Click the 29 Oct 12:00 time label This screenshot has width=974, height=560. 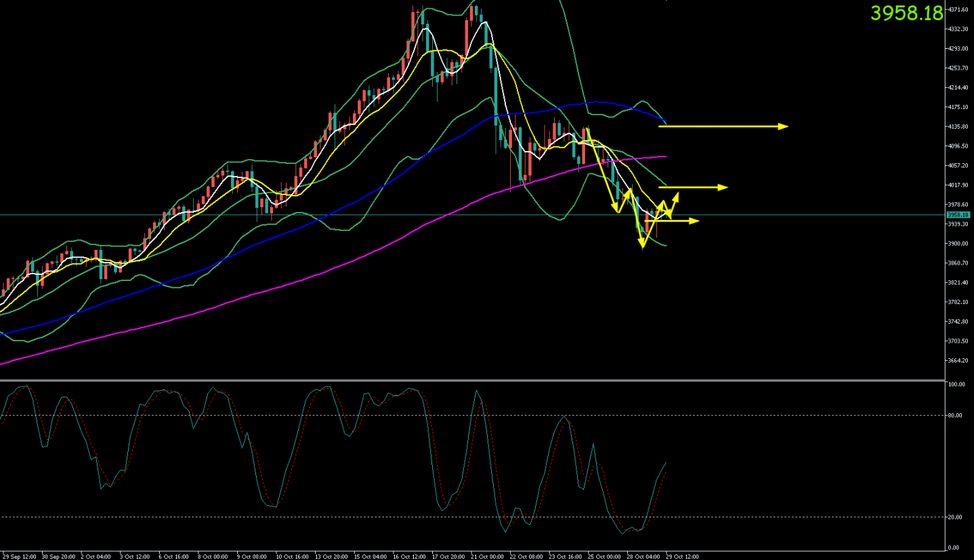click(x=682, y=556)
